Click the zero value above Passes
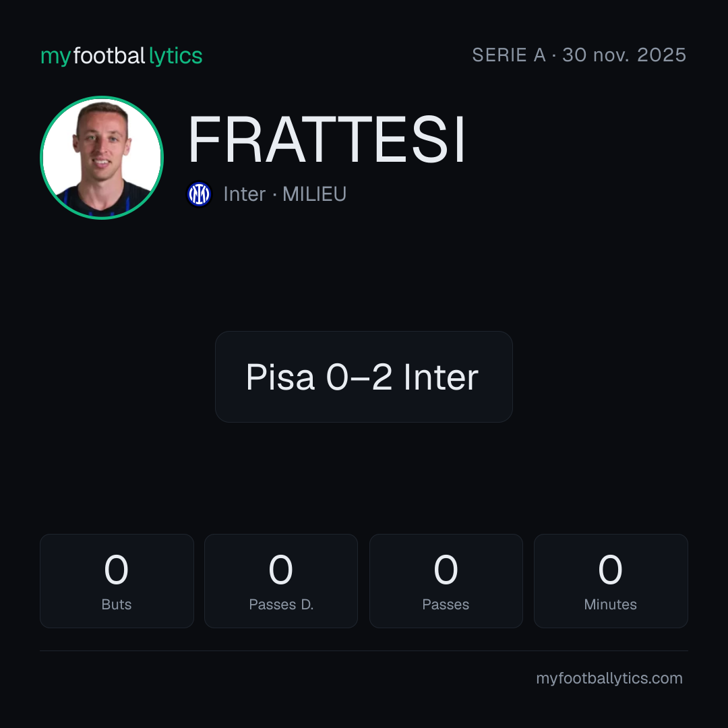The height and width of the screenshot is (728, 728). [x=446, y=569]
